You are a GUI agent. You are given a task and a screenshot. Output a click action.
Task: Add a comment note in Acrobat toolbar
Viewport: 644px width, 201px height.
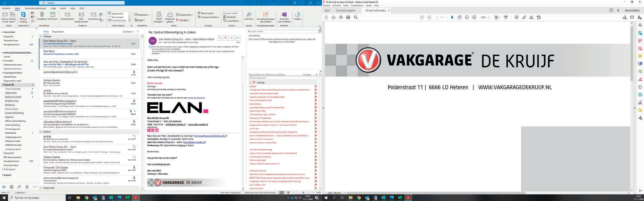pyautogui.click(x=516, y=17)
